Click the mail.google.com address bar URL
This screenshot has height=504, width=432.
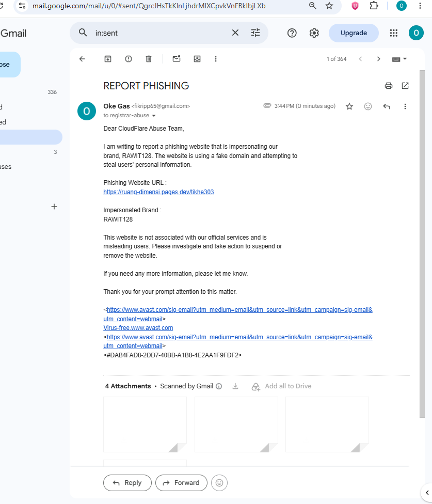point(149,6)
